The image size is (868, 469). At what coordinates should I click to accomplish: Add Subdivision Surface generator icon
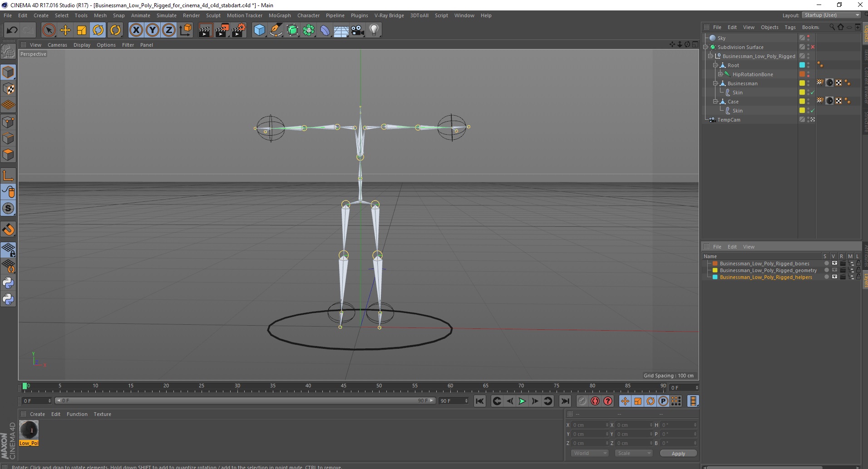click(x=292, y=30)
